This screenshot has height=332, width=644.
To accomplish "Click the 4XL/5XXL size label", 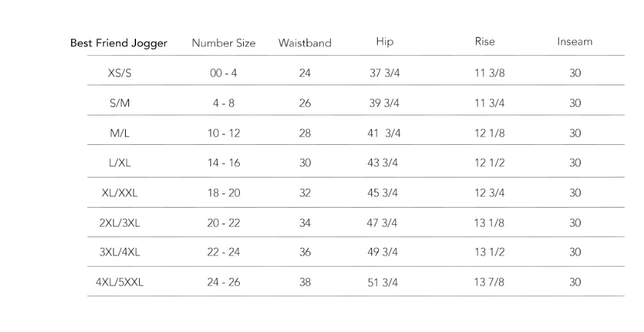I will (120, 282).
